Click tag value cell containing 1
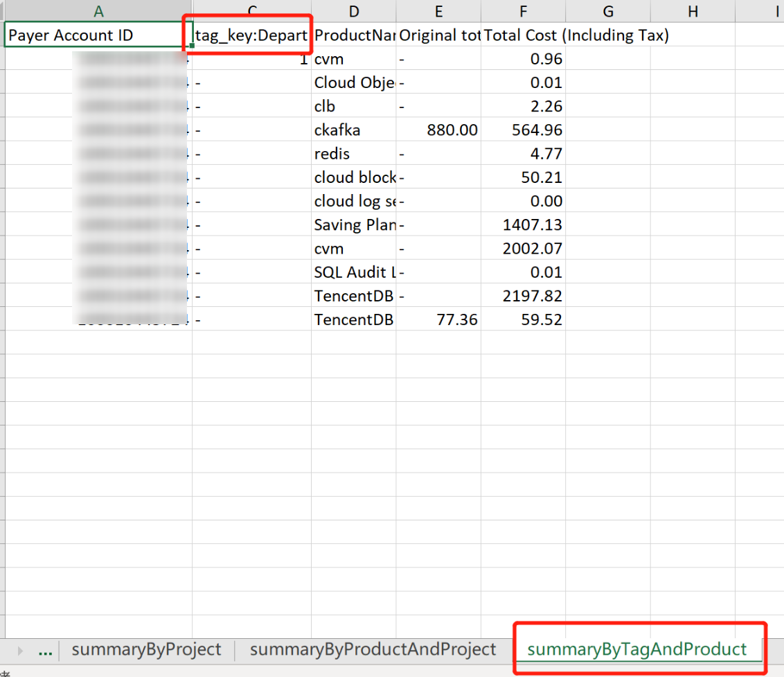The image size is (784, 677). click(251, 58)
